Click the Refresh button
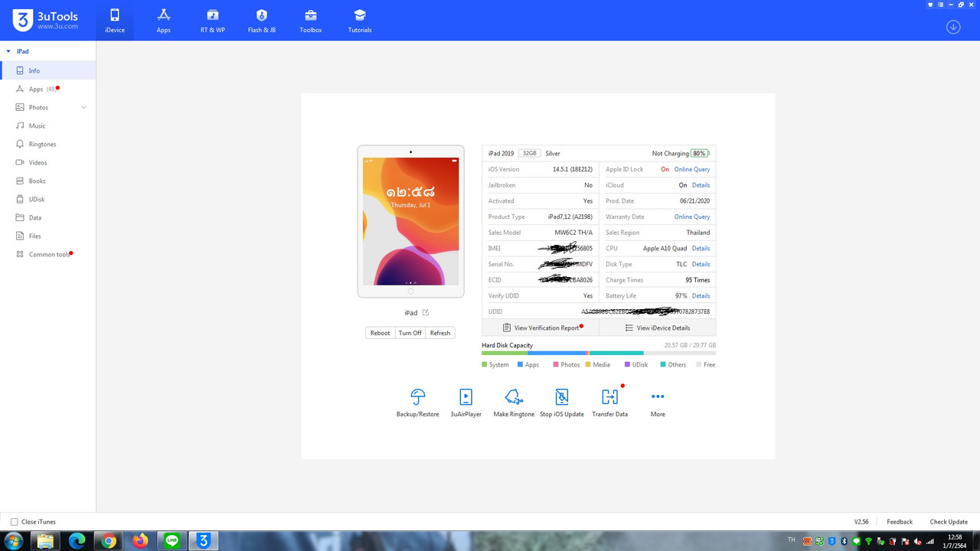Screen dimensions: 980x551 pyautogui.click(x=440, y=333)
